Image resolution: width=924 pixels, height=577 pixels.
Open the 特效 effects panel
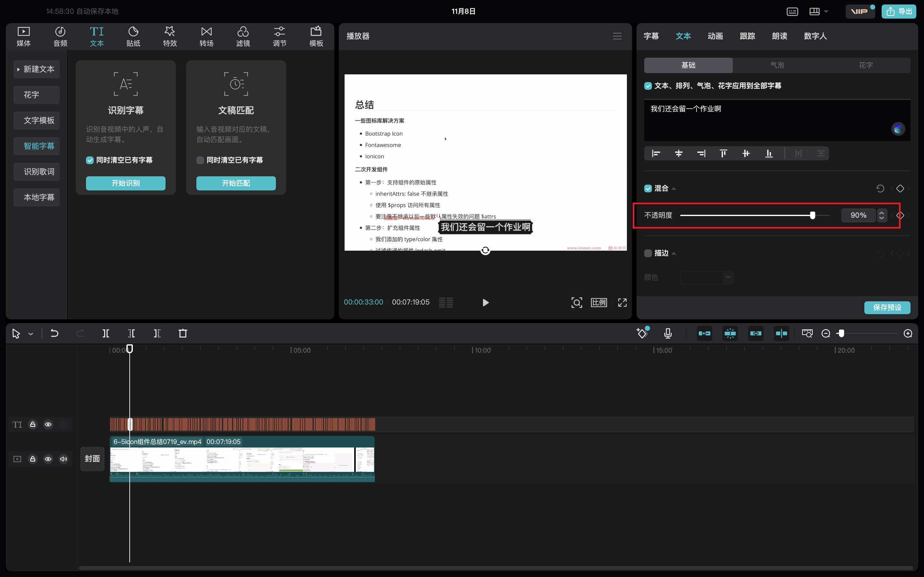click(x=170, y=36)
